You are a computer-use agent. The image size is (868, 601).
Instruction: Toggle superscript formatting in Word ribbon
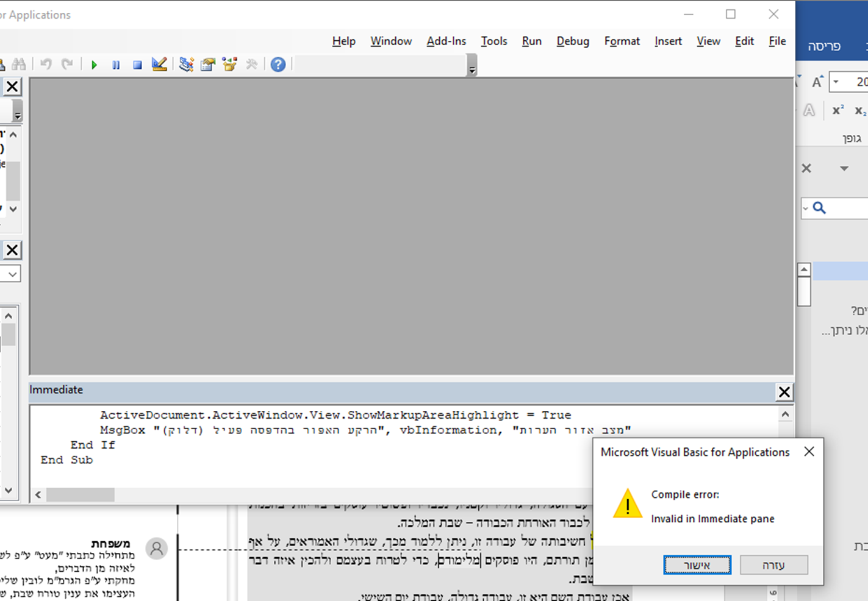838,110
